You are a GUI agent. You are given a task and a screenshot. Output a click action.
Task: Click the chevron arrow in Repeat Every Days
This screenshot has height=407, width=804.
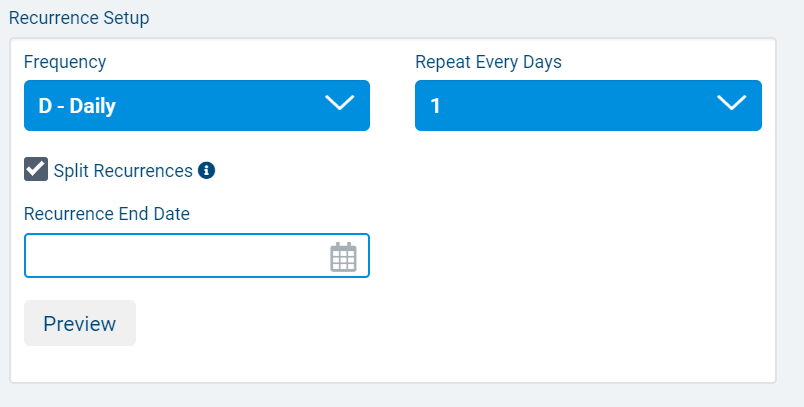coord(732,104)
